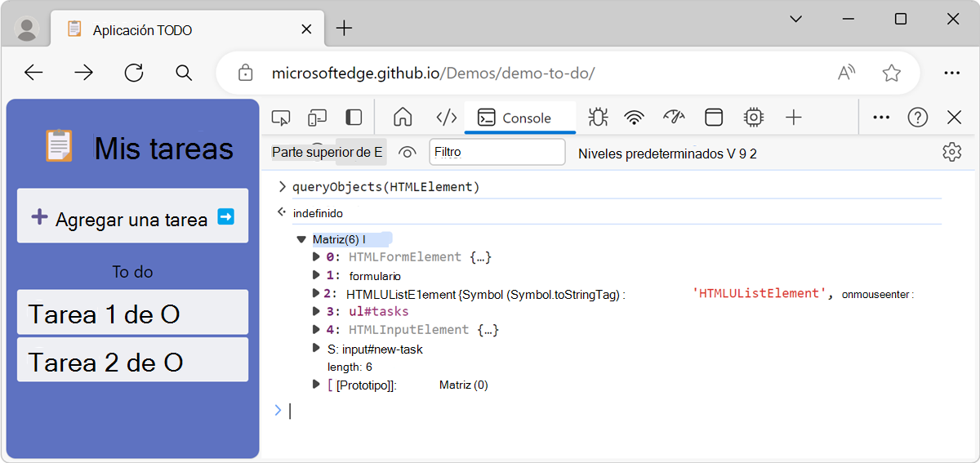The width and height of the screenshot is (980, 463).
Task: Open the Performance gauge tool
Action: point(673,118)
